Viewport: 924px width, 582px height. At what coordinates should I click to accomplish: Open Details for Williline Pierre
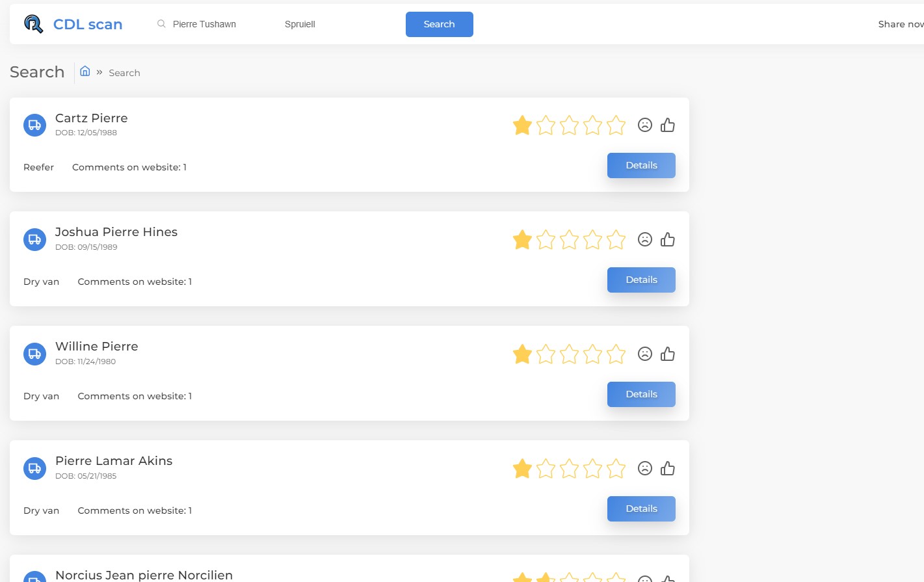click(641, 394)
